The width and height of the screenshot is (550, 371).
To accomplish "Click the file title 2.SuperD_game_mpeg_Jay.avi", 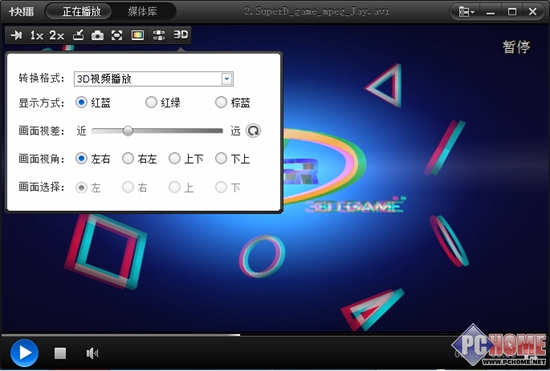I will coord(317,12).
